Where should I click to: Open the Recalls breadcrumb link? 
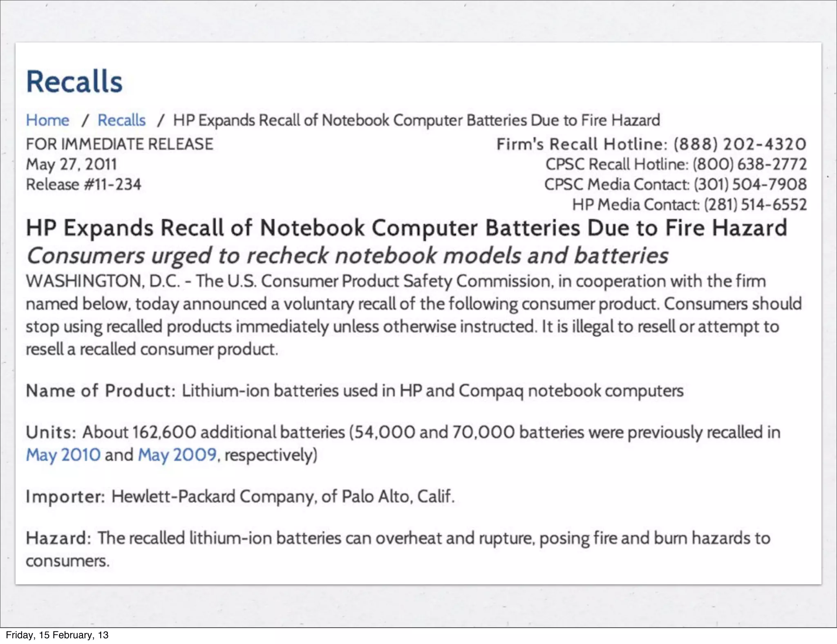click(121, 120)
